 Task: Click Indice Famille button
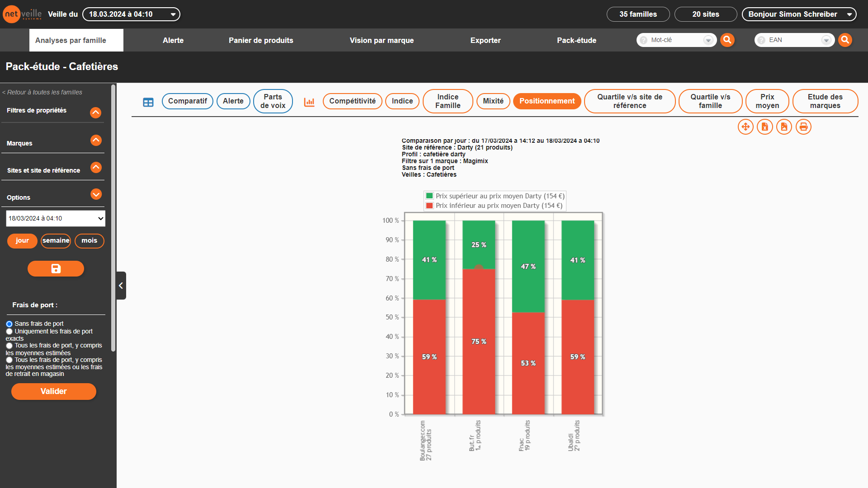(448, 101)
